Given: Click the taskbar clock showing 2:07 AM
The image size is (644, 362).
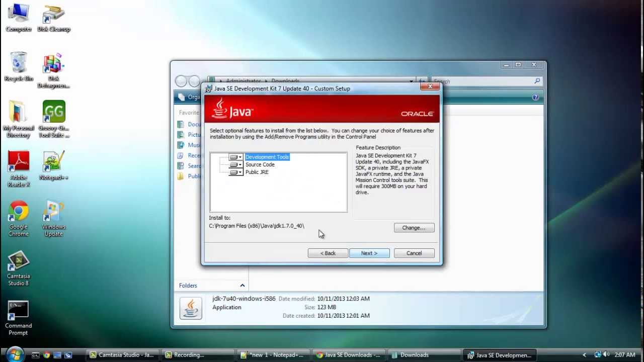Looking at the screenshot, I should [x=624, y=355].
